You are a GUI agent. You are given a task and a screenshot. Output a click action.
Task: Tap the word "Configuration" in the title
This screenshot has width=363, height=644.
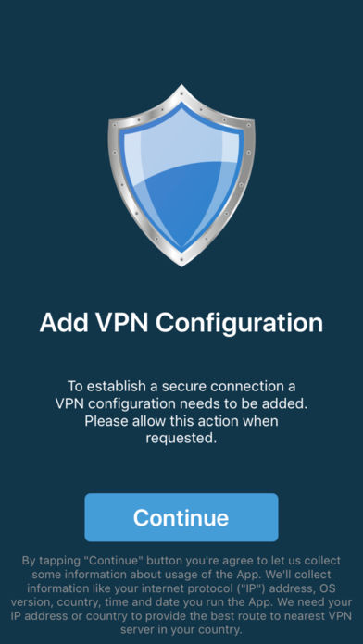239,325
